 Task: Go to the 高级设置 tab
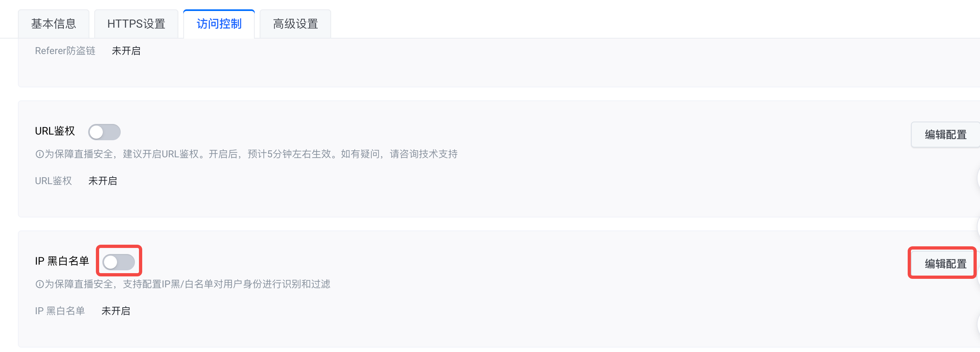coord(295,24)
